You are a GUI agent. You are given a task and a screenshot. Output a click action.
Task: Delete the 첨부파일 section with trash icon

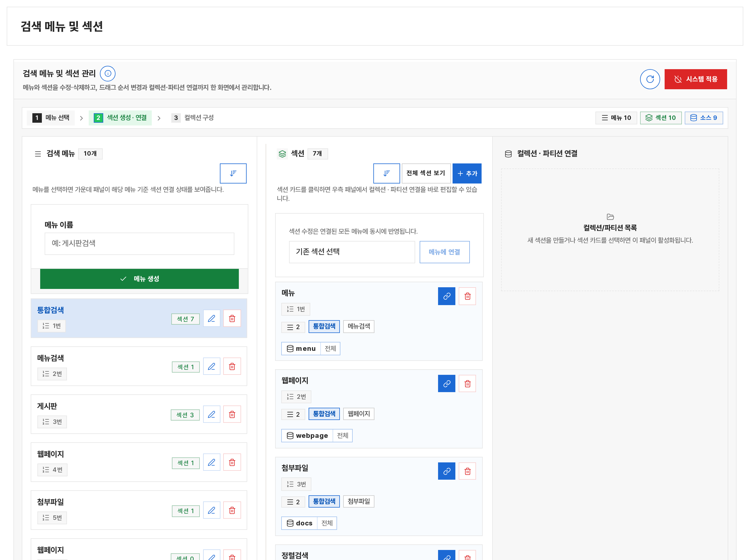click(x=467, y=471)
